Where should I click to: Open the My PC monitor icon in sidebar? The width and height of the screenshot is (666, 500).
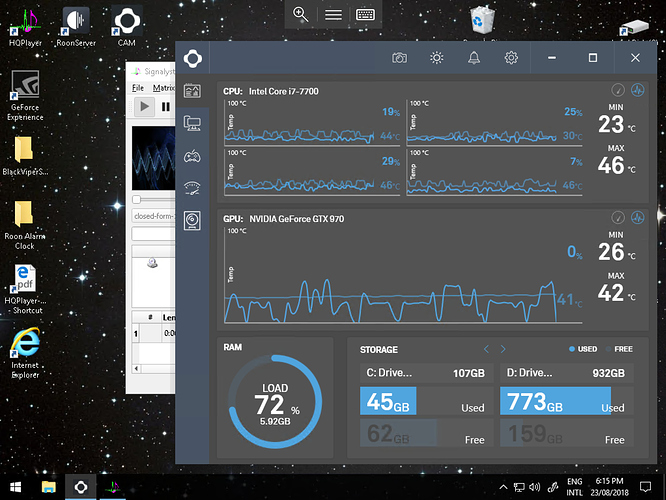pos(192,123)
